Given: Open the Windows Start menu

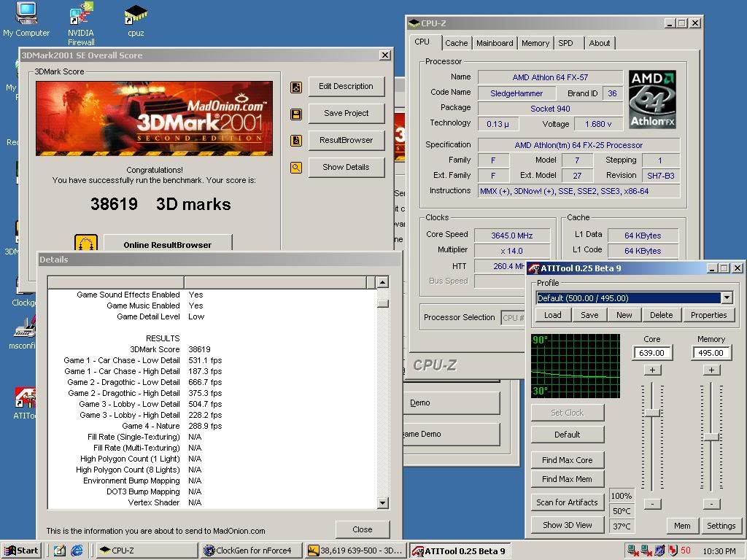Looking at the screenshot, I should pos(21,551).
